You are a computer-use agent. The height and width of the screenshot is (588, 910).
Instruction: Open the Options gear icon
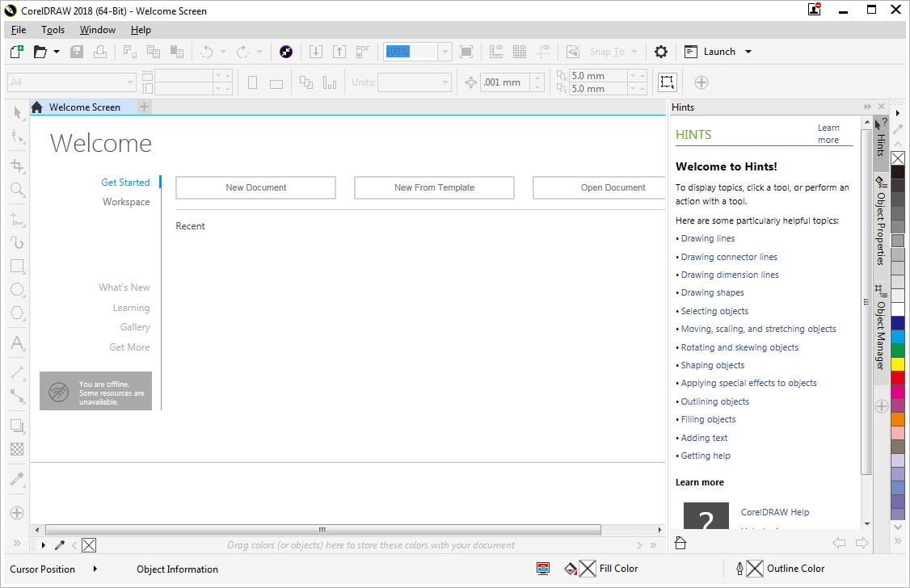[660, 52]
